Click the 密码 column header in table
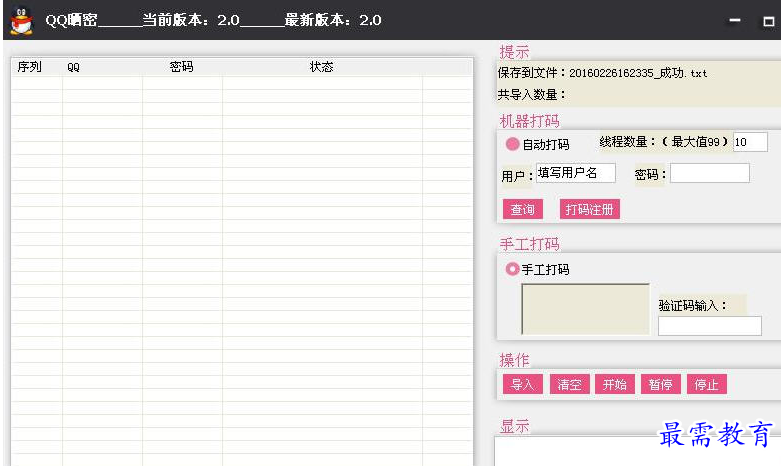 click(x=181, y=67)
